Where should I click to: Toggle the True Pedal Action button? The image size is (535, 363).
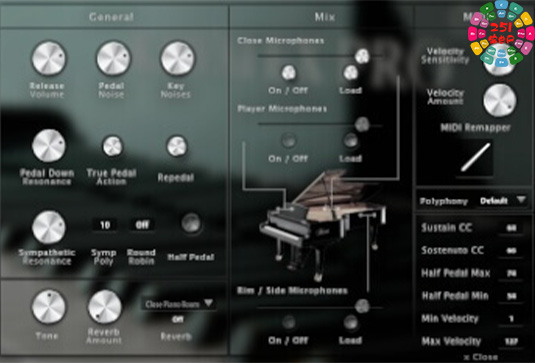click(113, 146)
